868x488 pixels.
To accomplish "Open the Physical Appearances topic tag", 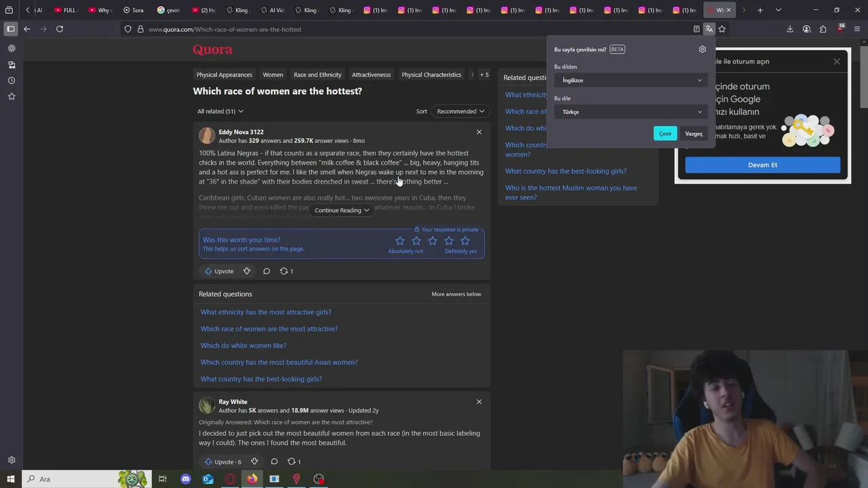I will pos(224,75).
